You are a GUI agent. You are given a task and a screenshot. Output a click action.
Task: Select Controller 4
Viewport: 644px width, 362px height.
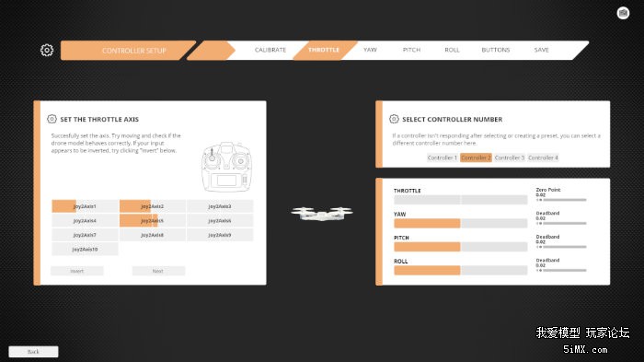[x=543, y=158]
